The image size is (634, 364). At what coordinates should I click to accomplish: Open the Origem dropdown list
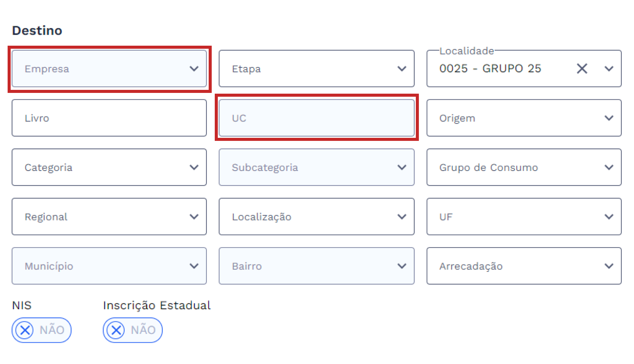[524, 118]
